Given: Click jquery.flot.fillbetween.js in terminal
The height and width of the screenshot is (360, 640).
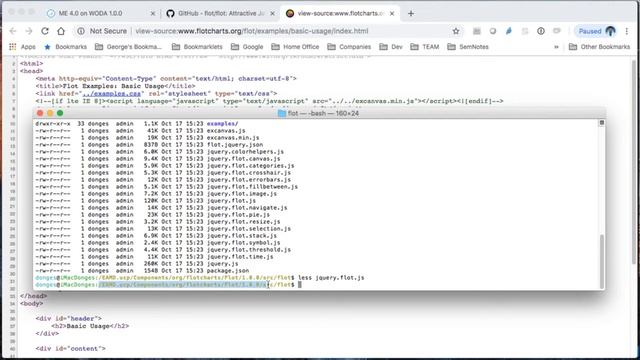Looking at the screenshot, I should tap(252, 187).
